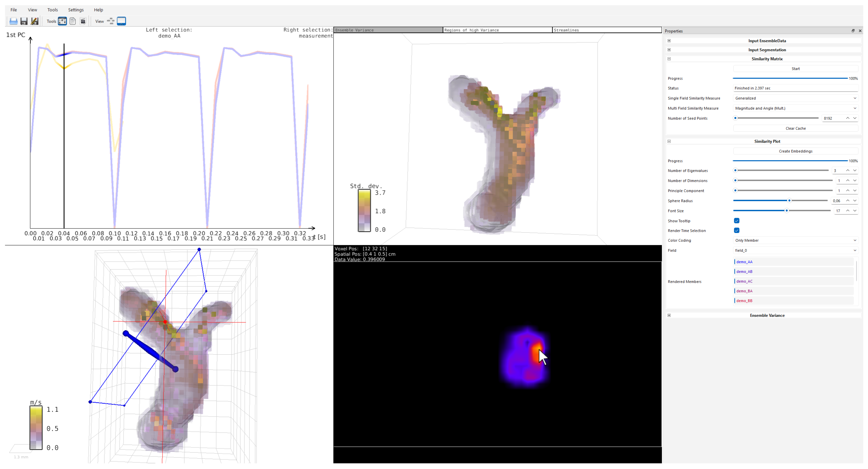Increase Number of Dimensions with up arrow
This screenshot has width=868, height=469.
pyautogui.click(x=848, y=181)
